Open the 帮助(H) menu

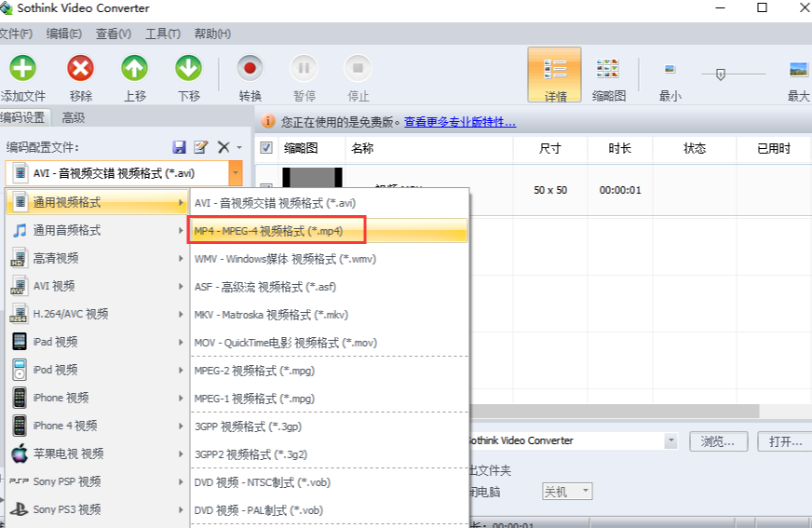coord(212,34)
